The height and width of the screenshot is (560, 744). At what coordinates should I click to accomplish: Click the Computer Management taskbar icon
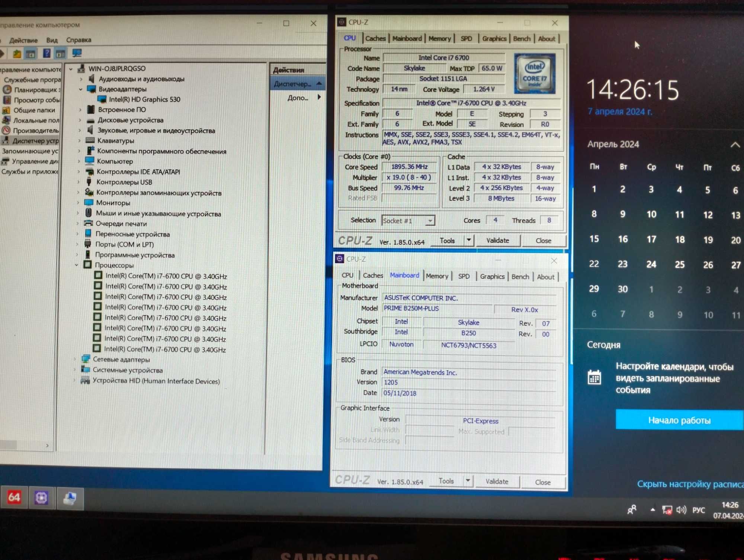tap(70, 498)
